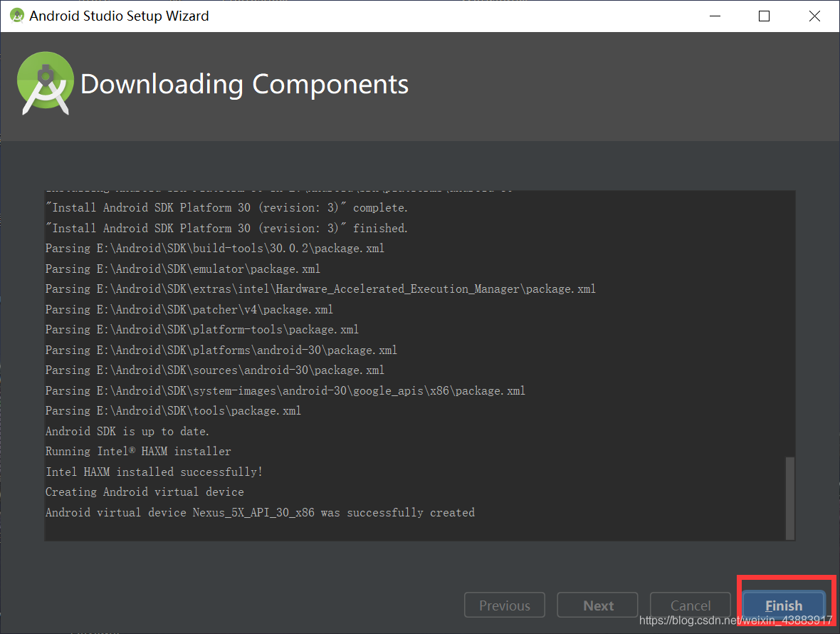Viewport: 840px width, 634px height.
Task: Click the SDK Platform 30 "finished." line
Action: [226, 228]
